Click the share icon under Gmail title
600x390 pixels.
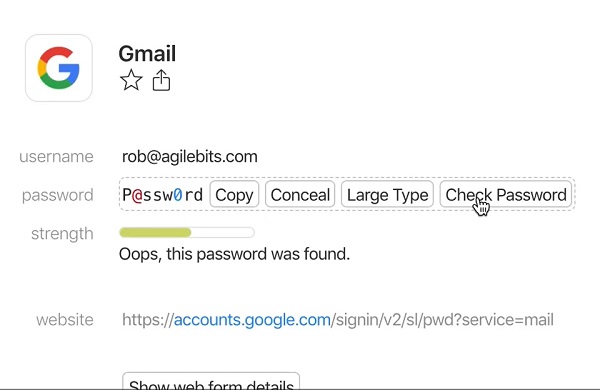click(x=161, y=80)
